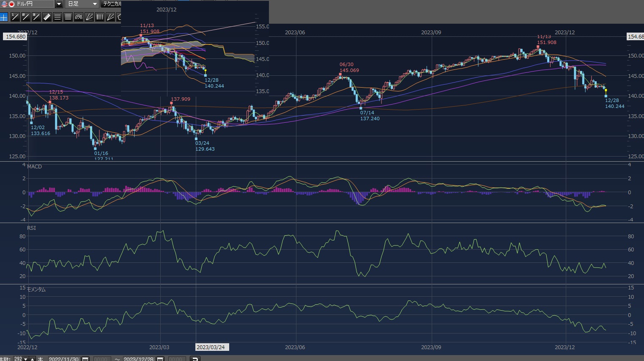
Task: Activate the ruler measurement tool
Action: tap(47, 17)
